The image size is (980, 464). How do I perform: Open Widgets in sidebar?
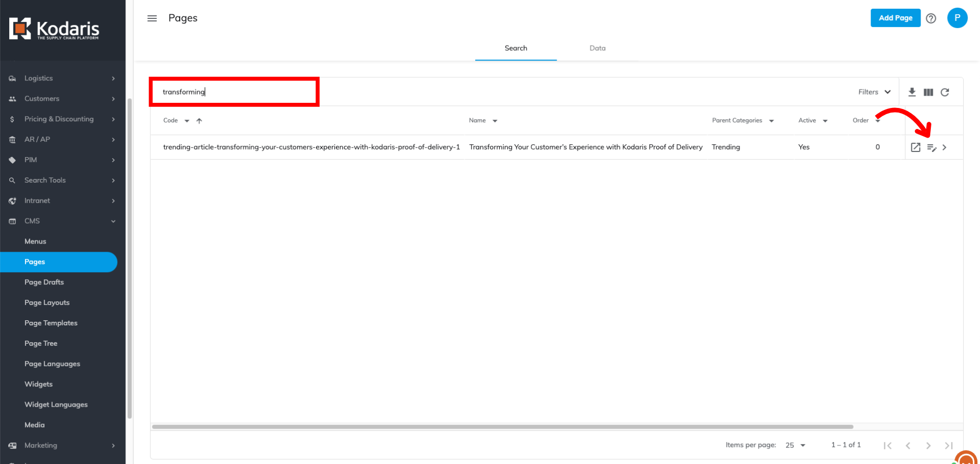(x=38, y=384)
